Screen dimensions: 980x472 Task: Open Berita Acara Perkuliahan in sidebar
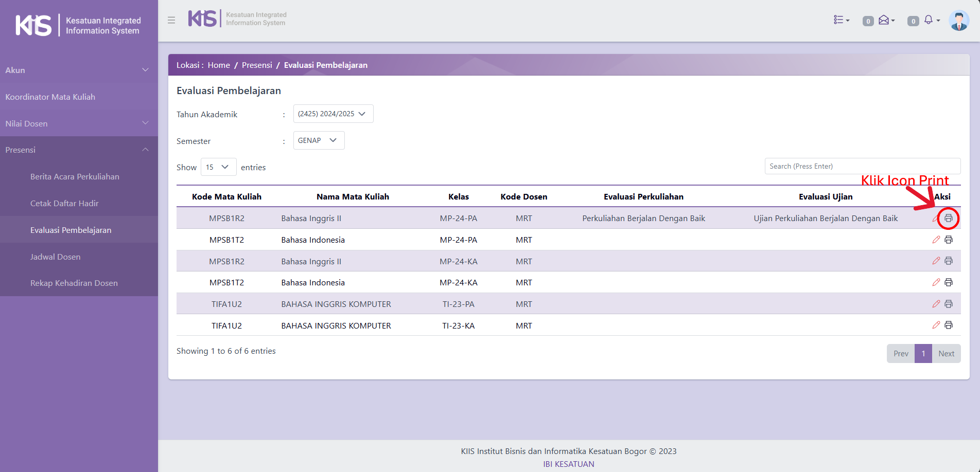click(x=75, y=176)
